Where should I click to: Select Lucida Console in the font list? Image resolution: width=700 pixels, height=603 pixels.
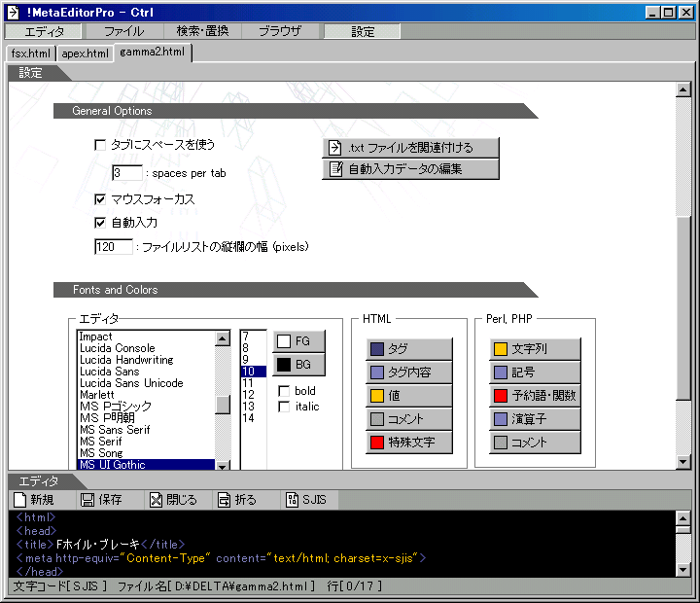tap(118, 348)
